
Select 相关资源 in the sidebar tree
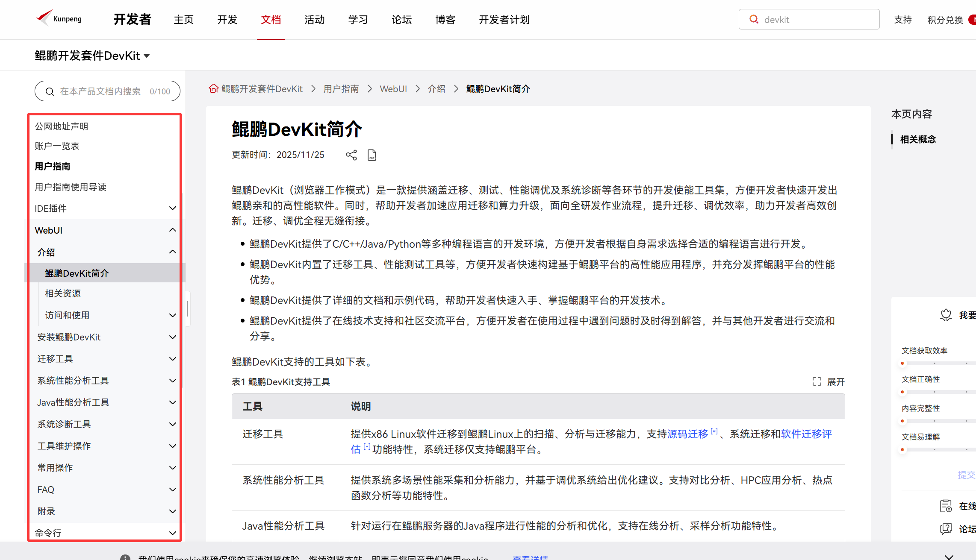point(63,293)
